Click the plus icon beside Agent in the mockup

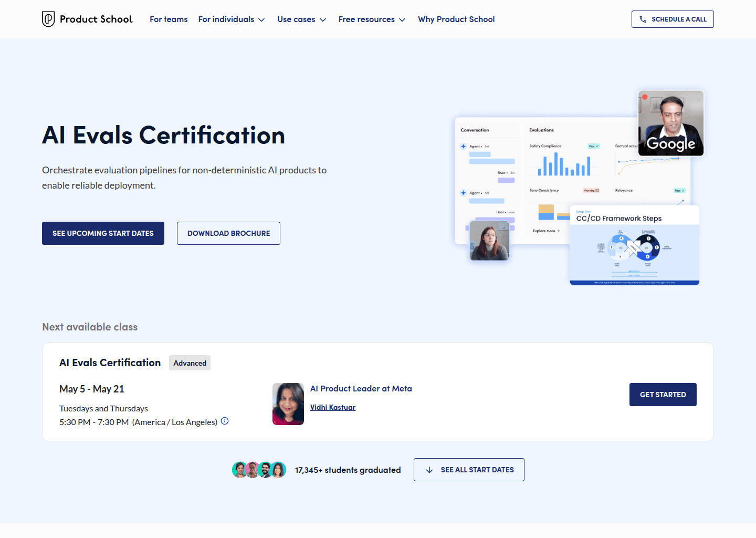click(464, 146)
